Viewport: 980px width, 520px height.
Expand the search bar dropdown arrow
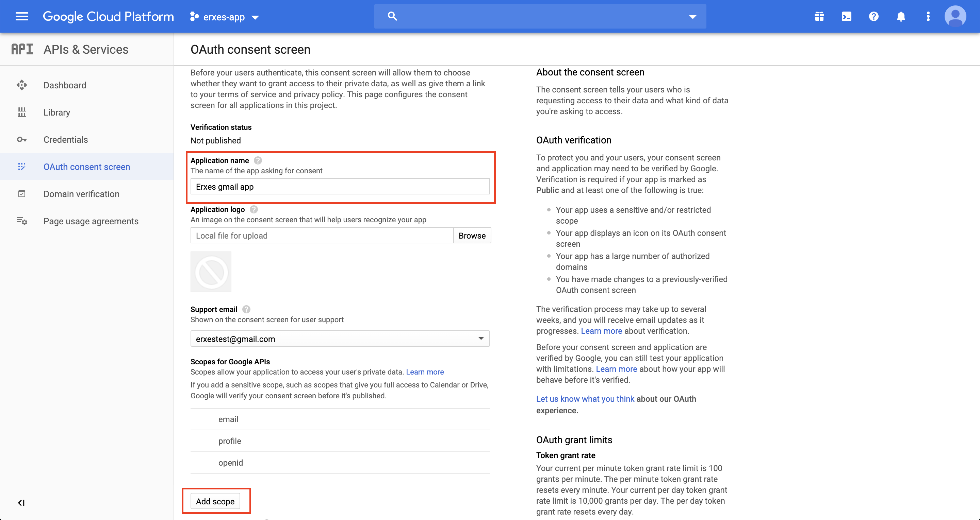coord(692,16)
